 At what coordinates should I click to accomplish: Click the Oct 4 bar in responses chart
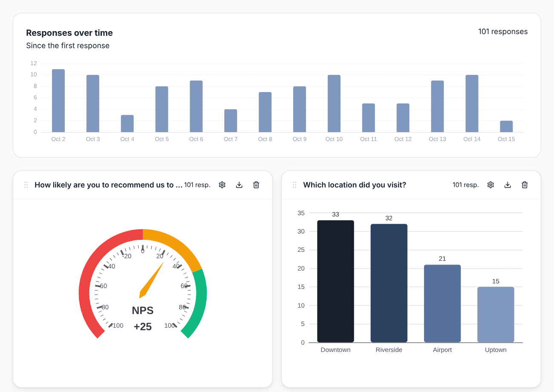(127, 124)
